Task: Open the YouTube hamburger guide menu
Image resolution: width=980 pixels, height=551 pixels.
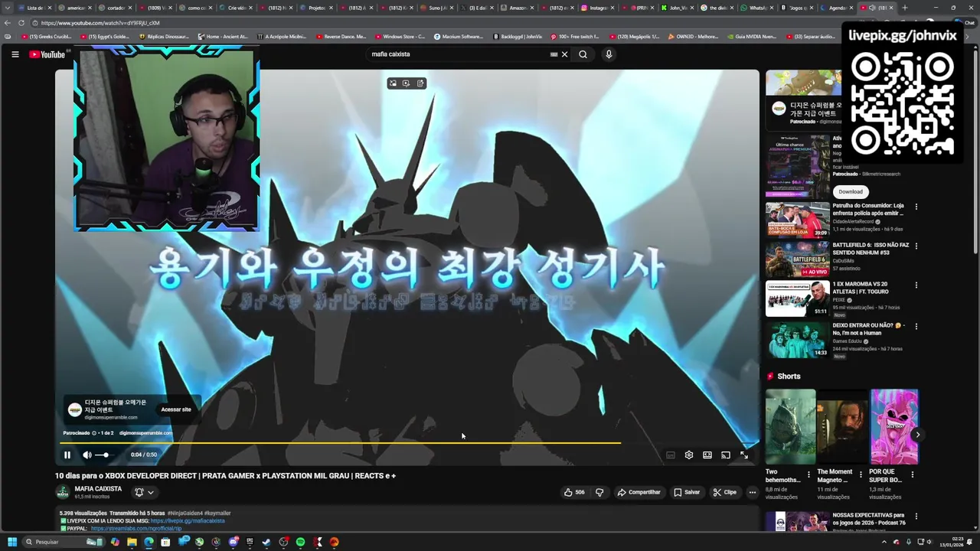Action: 15,54
